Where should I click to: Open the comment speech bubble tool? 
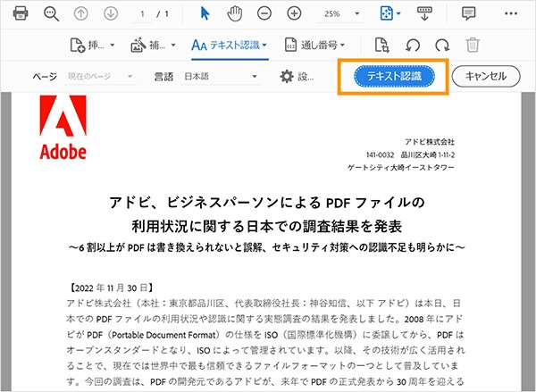point(468,13)
